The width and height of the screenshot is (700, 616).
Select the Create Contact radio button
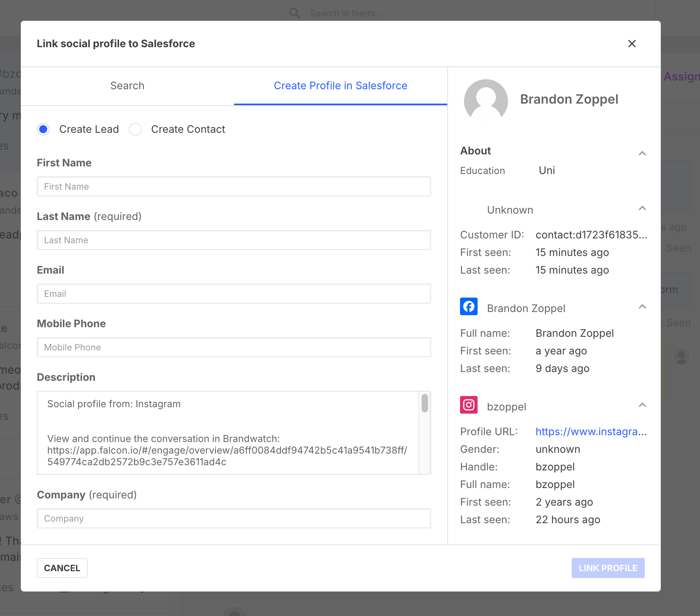(x=135, y=129)
